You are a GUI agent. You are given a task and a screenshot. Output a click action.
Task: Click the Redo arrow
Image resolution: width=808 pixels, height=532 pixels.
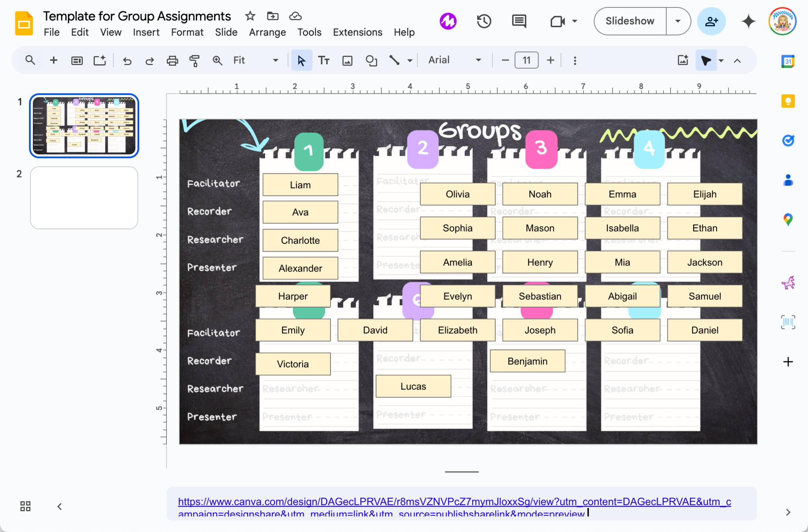(150, 61)
